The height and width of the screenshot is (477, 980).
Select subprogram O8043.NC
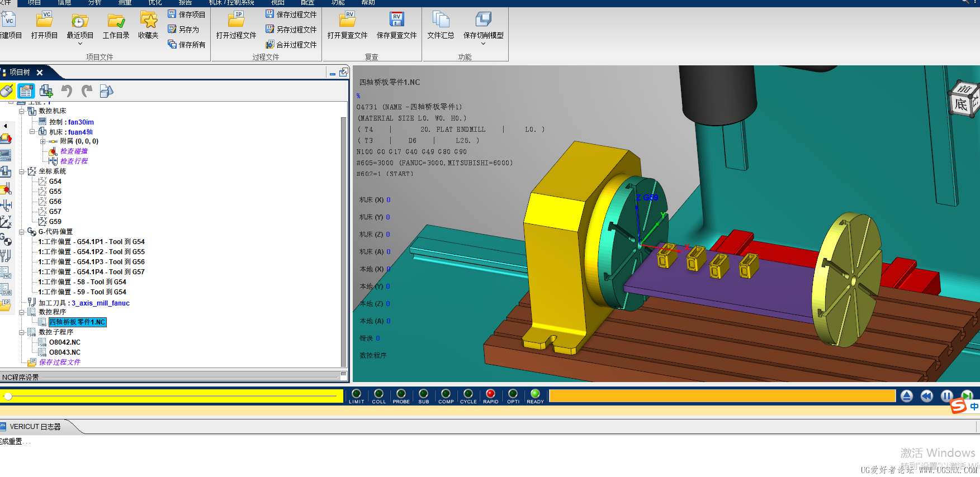pyautogui.click(x=64, y=352)
